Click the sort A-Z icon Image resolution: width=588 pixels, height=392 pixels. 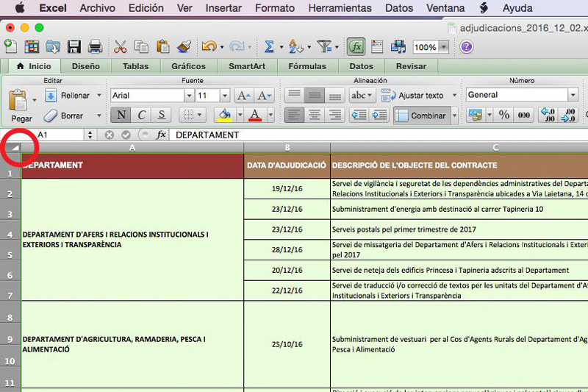coord(295,47)
